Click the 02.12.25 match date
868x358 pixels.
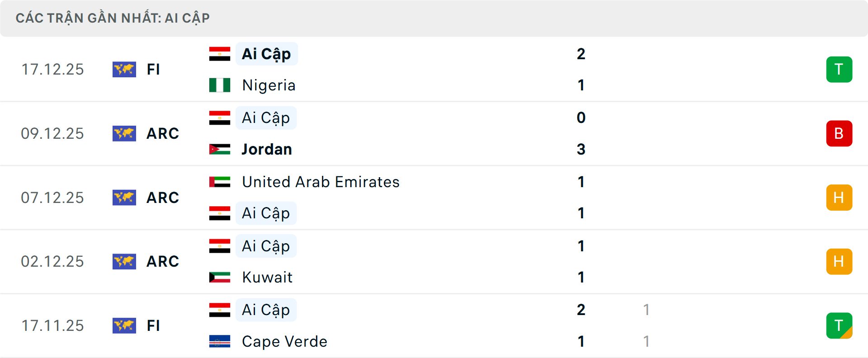coord(52,262)
